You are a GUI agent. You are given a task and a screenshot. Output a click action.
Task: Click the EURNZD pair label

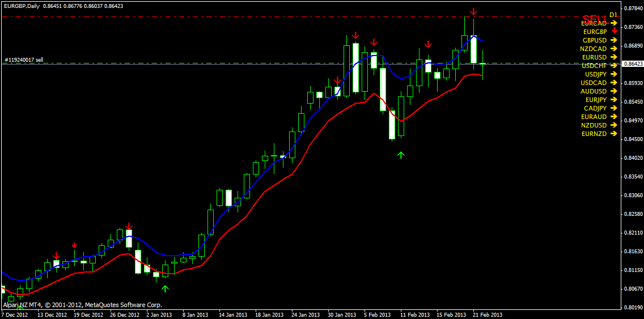[x=594, y=134]
